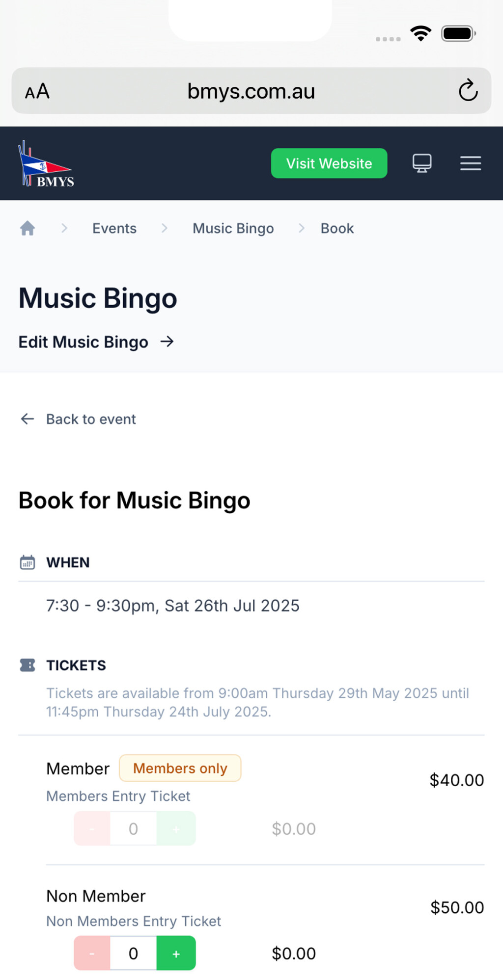Open the hamburger menu
Screen dimensions: 503x980
470,163
